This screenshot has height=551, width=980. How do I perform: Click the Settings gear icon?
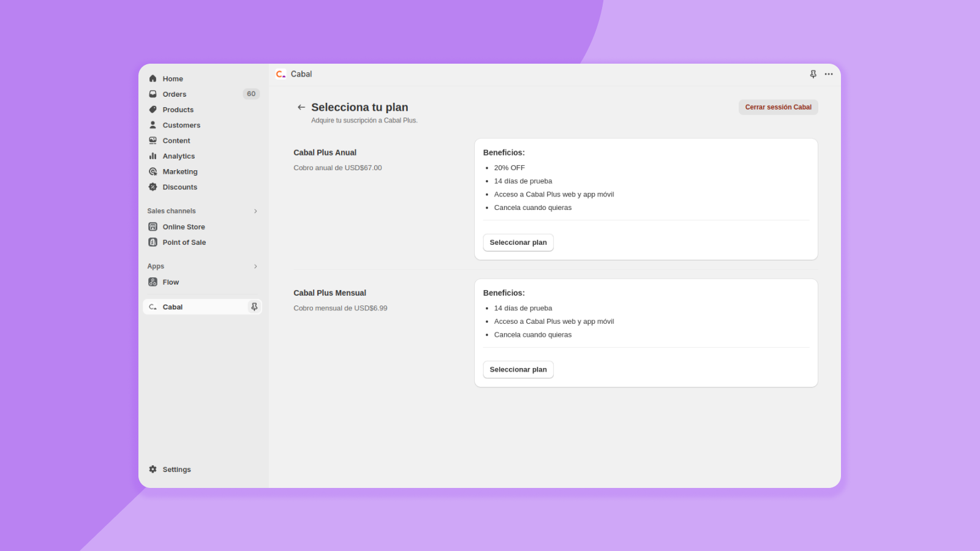coord(153,469)
